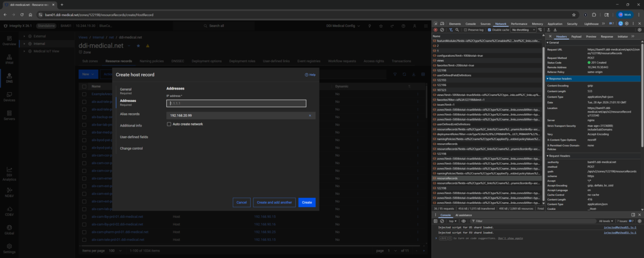This screenshot has width=644, height=258.
Task: Open the Deployment roles tab
Action: click(x=242, y=61)
